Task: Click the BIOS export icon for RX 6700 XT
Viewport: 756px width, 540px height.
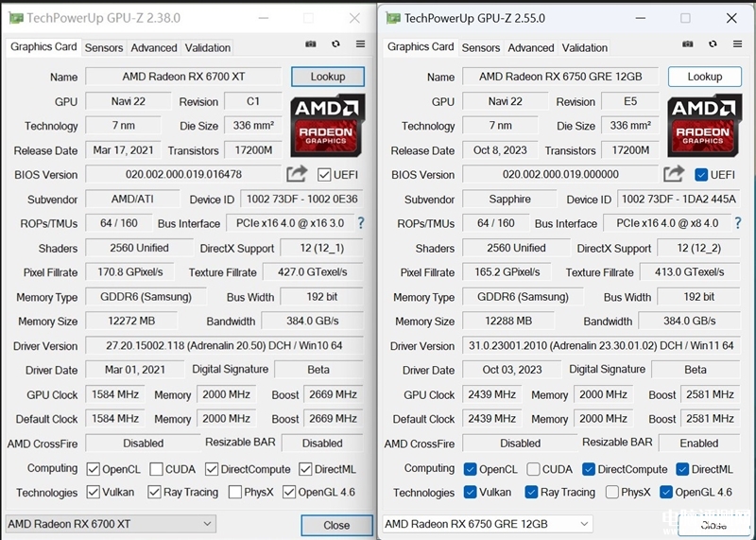Action: click(x=297, y=174)
